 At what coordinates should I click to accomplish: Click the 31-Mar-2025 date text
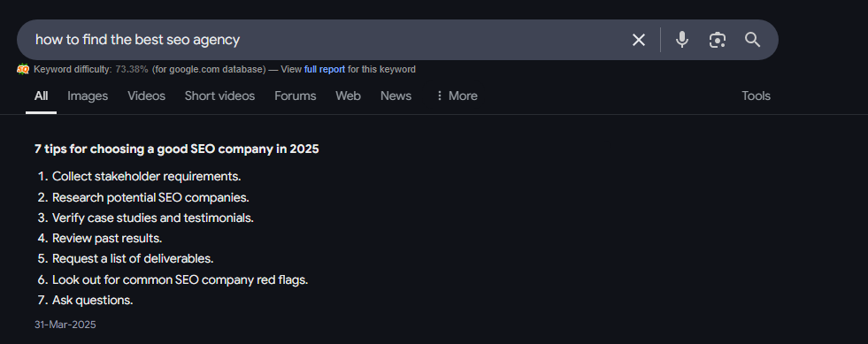point(65,325)
